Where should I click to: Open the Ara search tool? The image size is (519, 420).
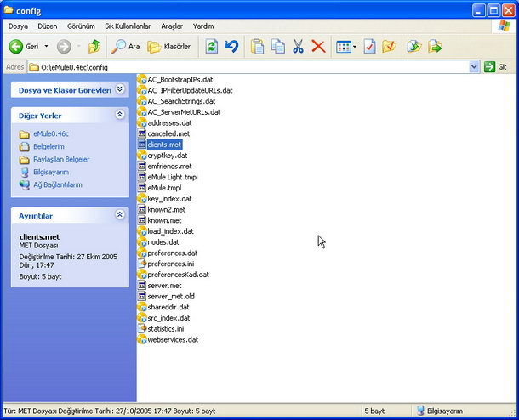(x=125, y=47)
